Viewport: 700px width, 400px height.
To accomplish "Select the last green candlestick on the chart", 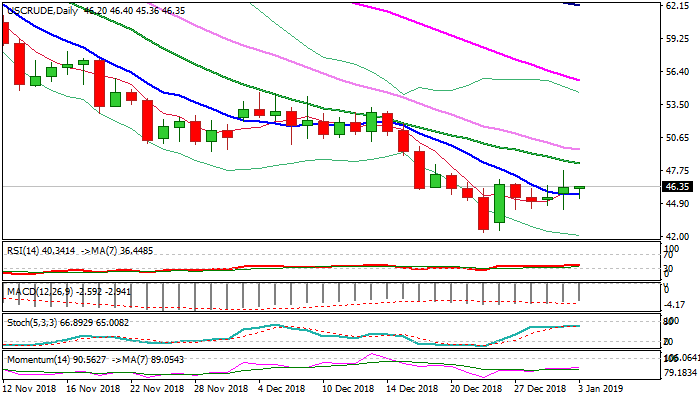I will tap(580, 188).
